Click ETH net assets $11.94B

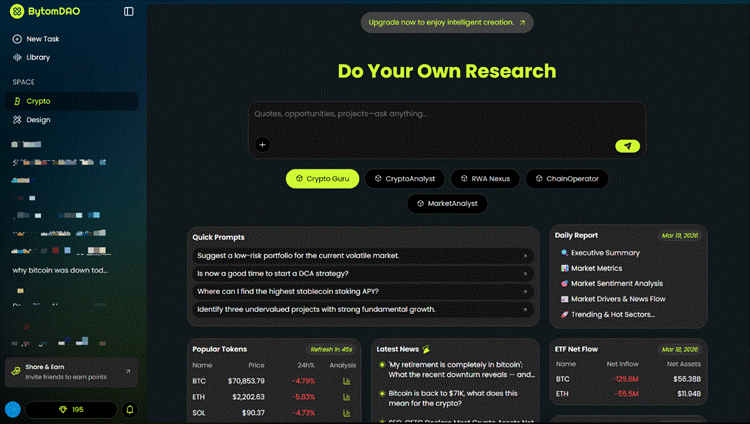(689, 394)
